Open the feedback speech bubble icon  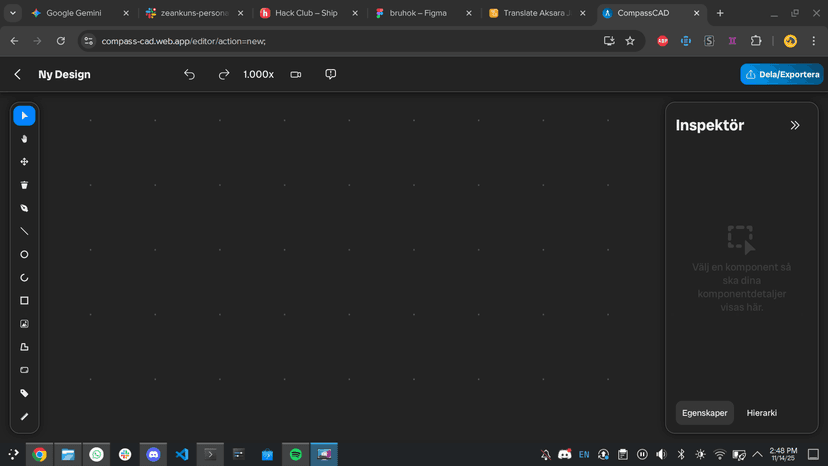[330, 75]
